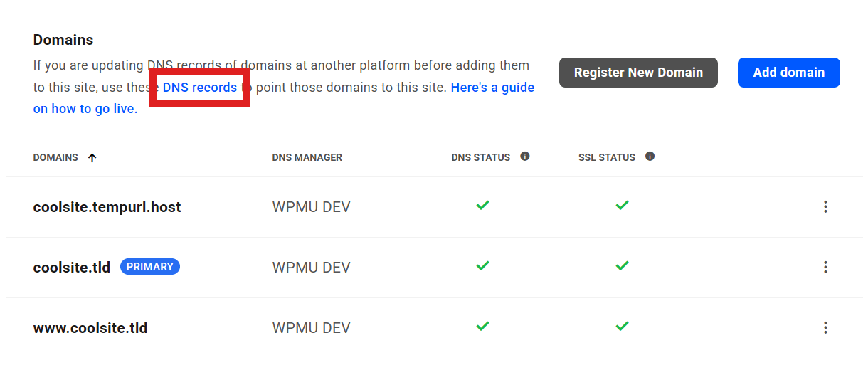Click the DNS MANAGER column header

[x=307, y=157]
